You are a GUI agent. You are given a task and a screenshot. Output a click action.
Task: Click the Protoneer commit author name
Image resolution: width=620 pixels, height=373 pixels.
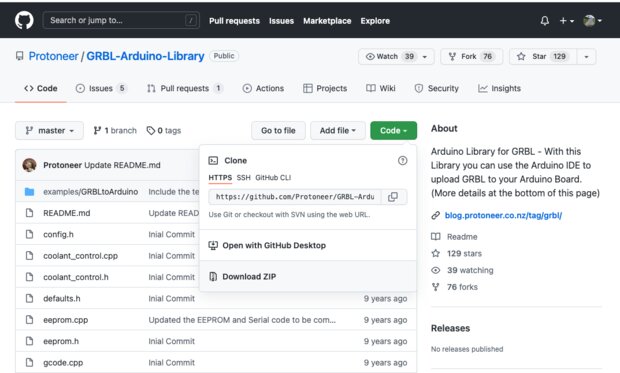(62, 165)
